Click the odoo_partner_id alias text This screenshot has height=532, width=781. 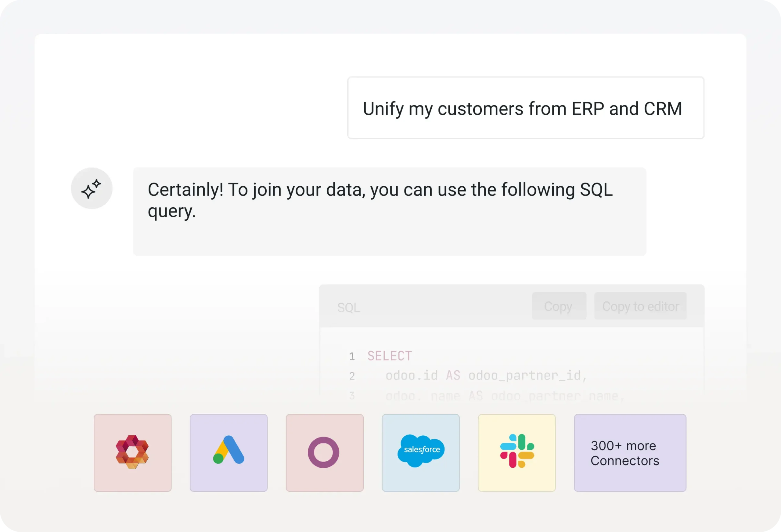click(x=527, y=376)
